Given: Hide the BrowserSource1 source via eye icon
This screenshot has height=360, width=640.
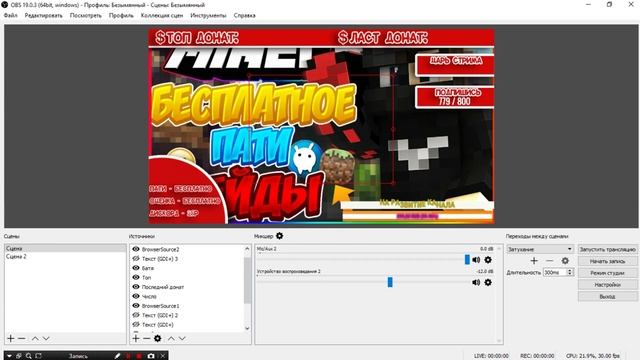Looking at the screenshot, I should (136, 305).
